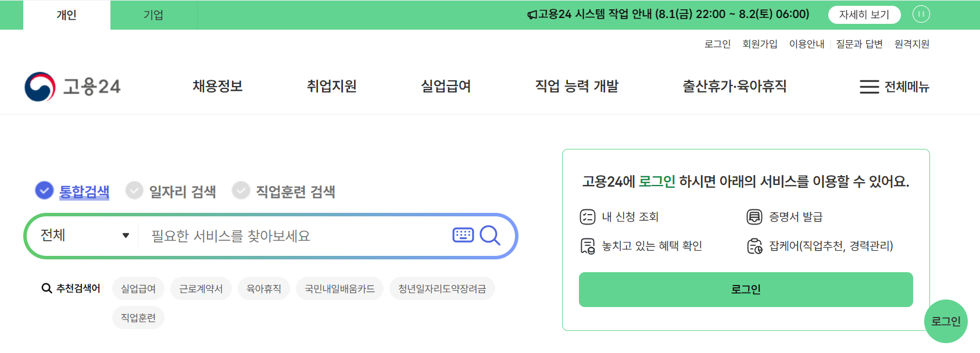
Task: Click the floating circular 로그인 button
Action: [946, 320]
